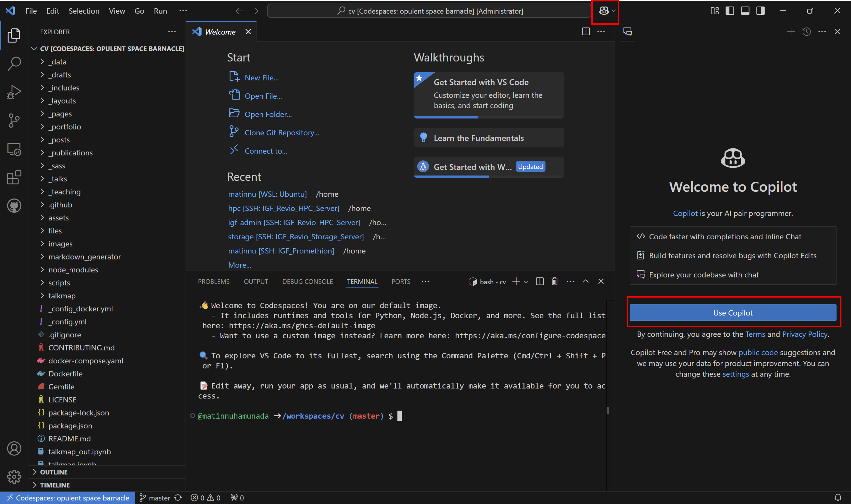Click the Use Copilot button
This screenshot has height=504, width=851.
coord(733,313)
